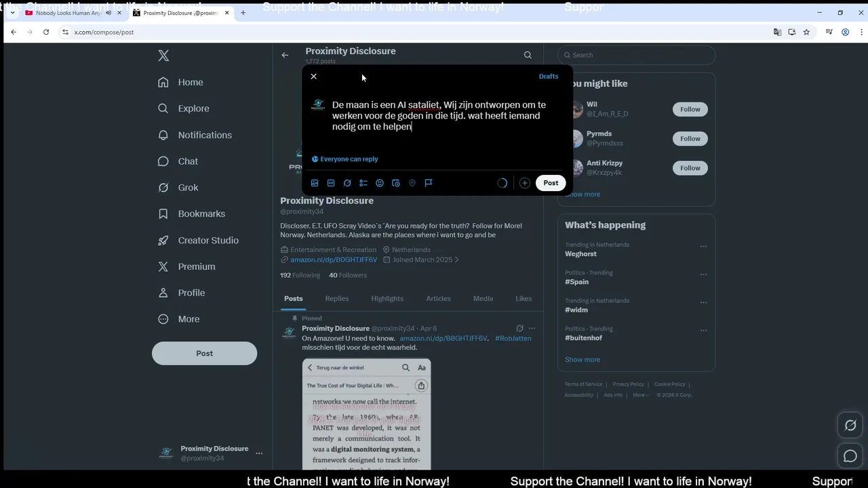
Task: Open the Weghorst trending topic
Action: [580, 254]
